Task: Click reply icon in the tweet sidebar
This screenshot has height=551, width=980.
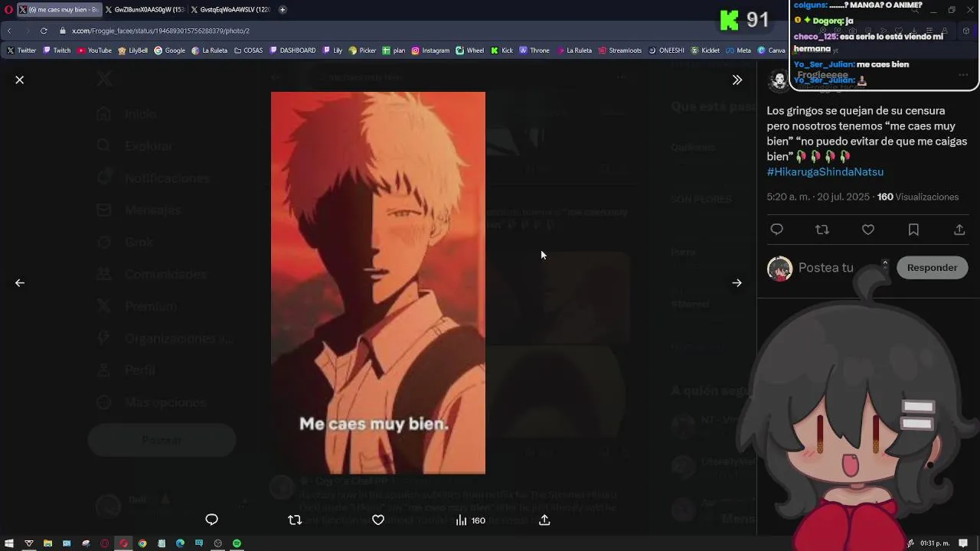Action: pyautogui.click(x=776, y=230)
